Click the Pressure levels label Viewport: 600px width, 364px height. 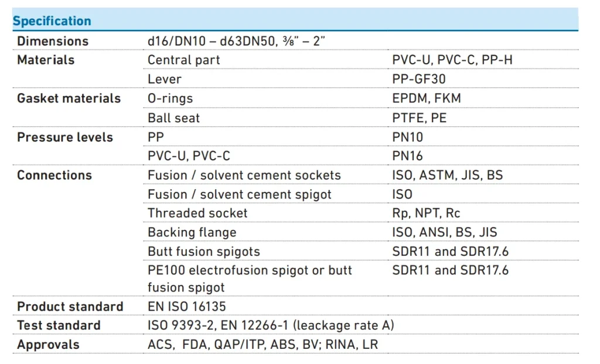(65, 137)
